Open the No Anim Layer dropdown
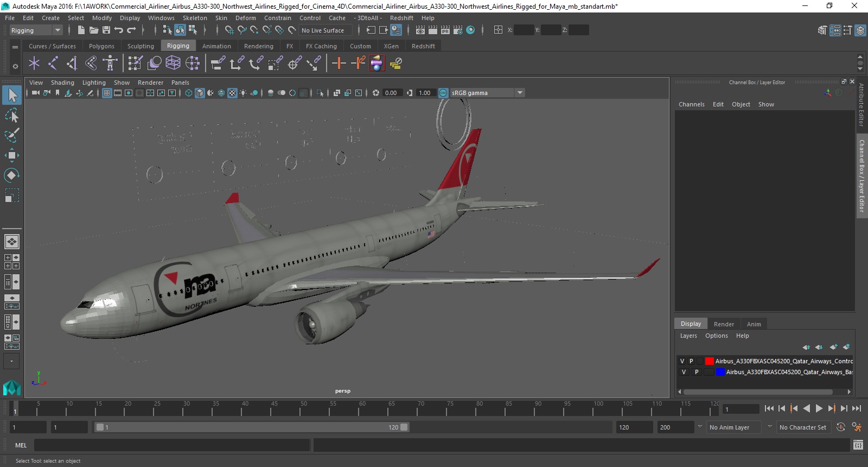This screenshot has width=868, height=467. 734,427
